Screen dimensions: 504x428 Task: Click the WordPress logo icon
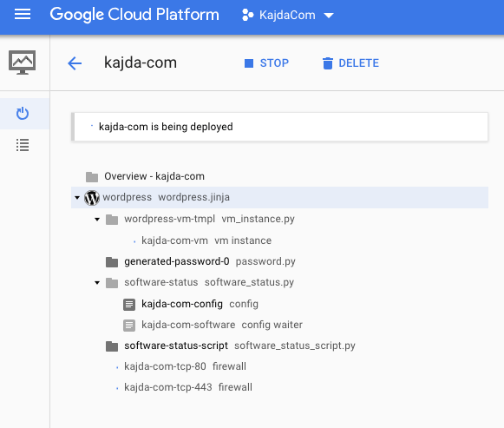pyautogui.click(x=92, y=197)
